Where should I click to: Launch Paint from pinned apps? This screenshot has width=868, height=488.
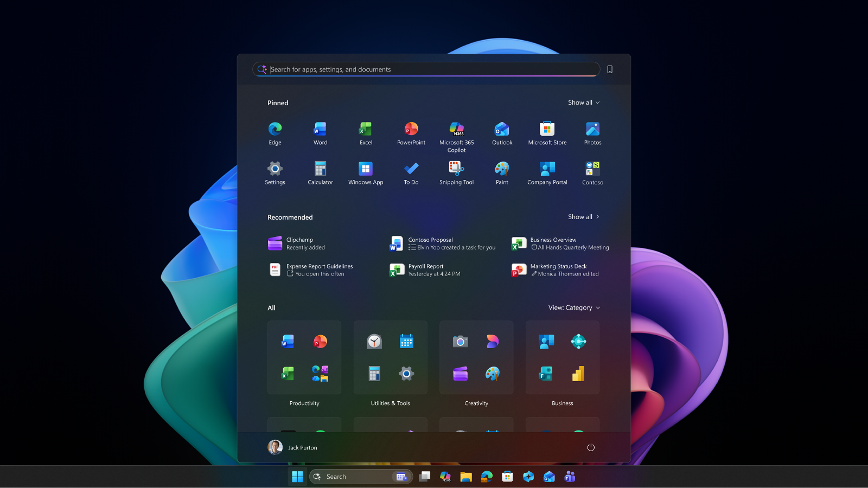(x=502, y=174)
